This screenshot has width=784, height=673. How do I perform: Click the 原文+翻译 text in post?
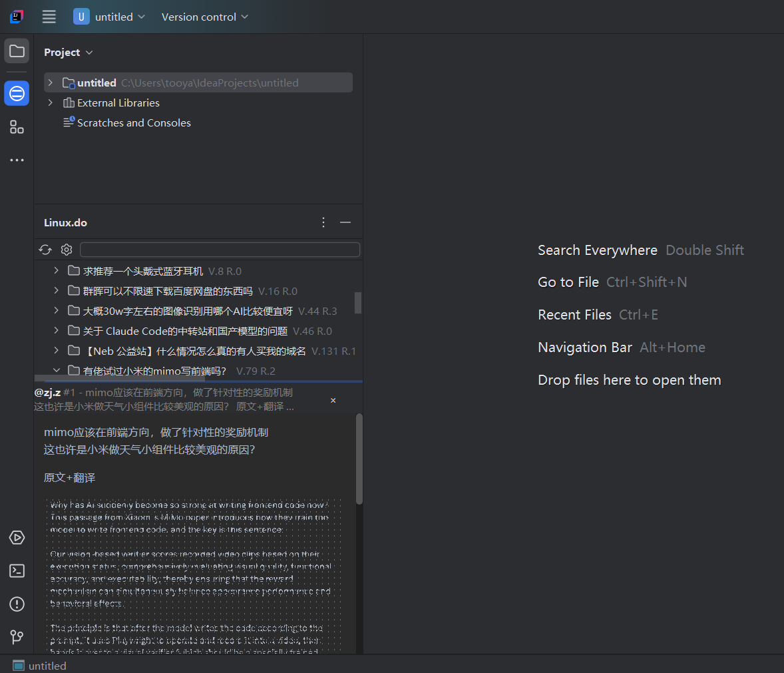(x=69, y=477)
